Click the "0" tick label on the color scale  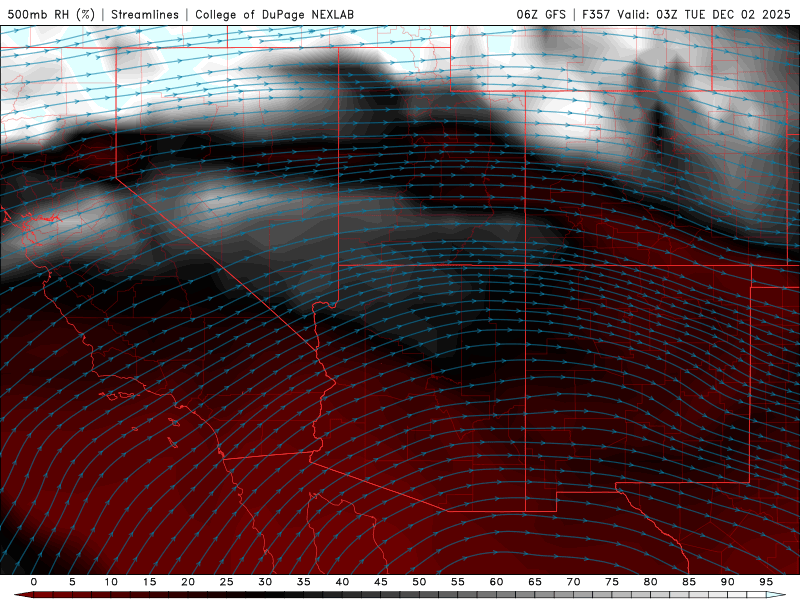[x=34, y=582]
